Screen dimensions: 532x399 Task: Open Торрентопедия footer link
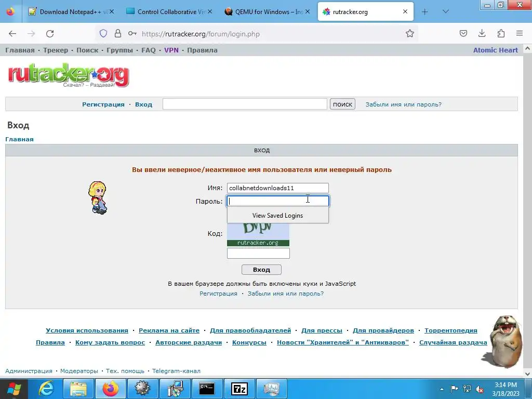point(450,330)
